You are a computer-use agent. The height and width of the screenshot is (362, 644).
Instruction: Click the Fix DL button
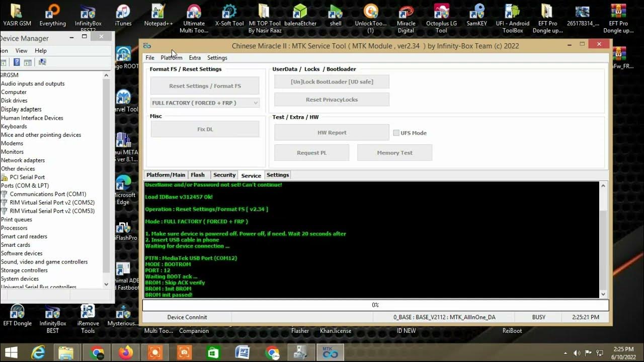[x=205, y=129]
